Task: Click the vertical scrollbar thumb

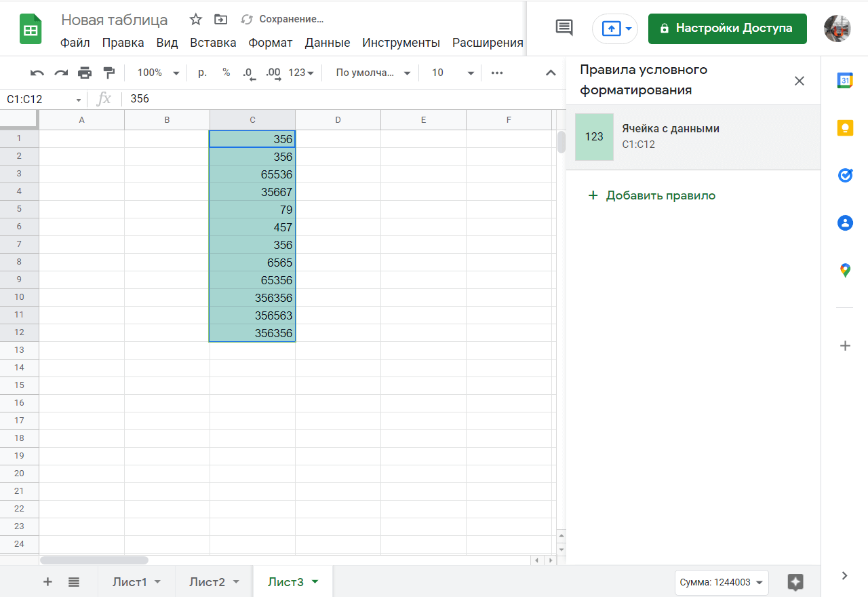Action: tap(561, 142)
